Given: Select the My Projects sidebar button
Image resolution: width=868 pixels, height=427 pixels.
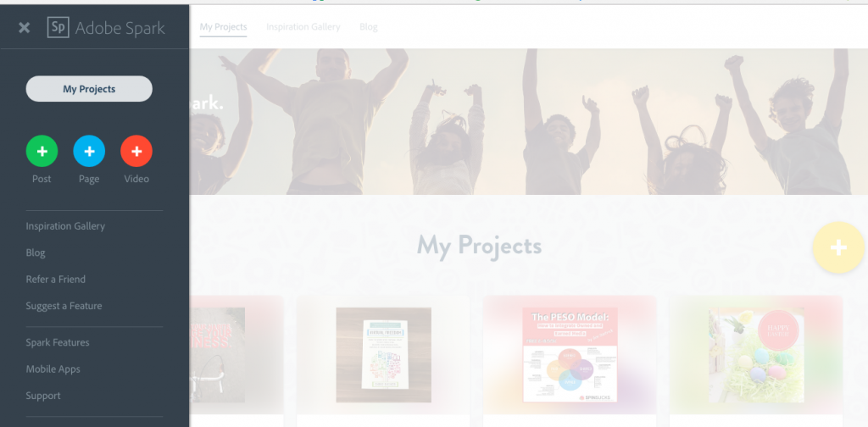Looking at the screenshot, I should pos(89,89).
